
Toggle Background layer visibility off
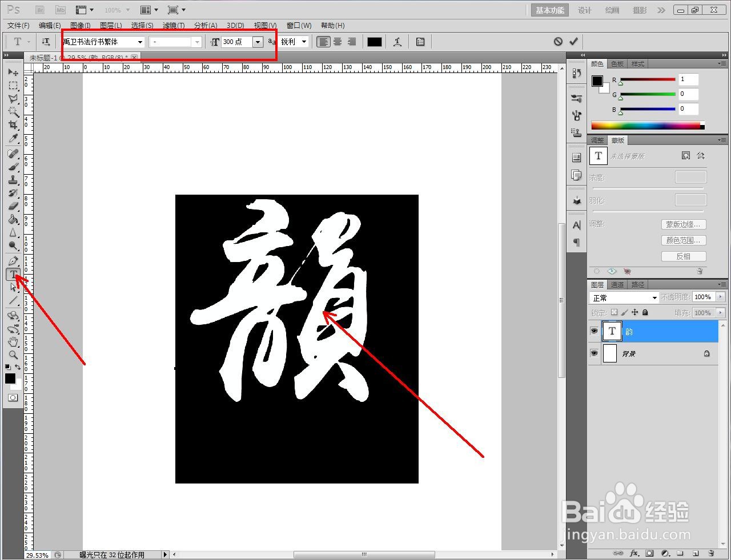594,353
